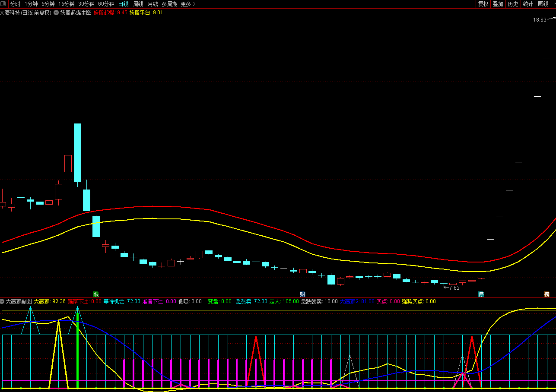Click the 妖股平台: 9.01 value
556x392 pixels.
point(146,13)
